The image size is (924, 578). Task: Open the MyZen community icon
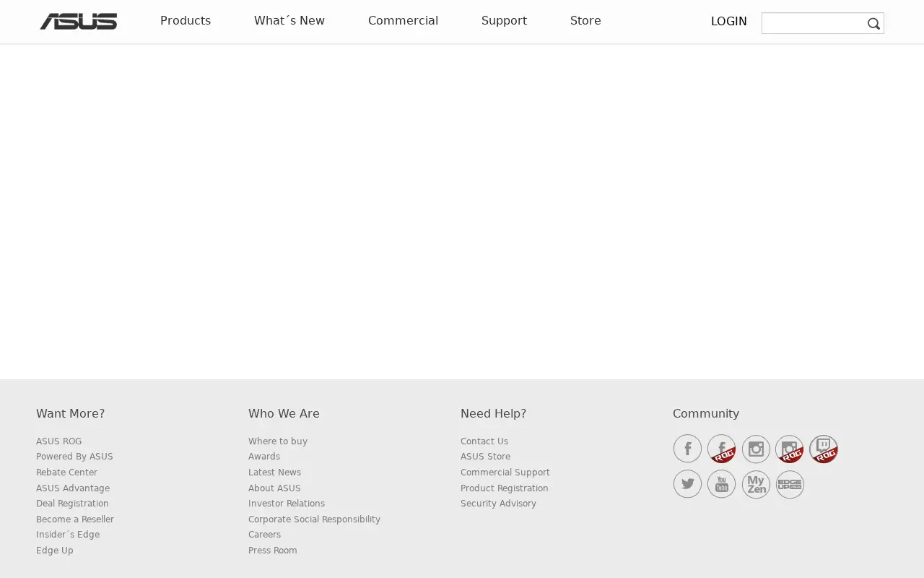756,484
